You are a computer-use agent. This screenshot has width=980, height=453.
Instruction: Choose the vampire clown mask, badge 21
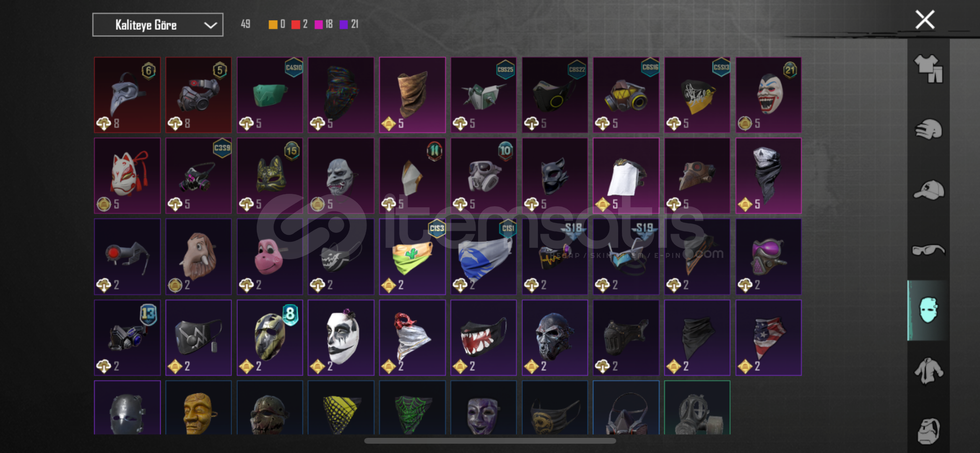point(768,95)
